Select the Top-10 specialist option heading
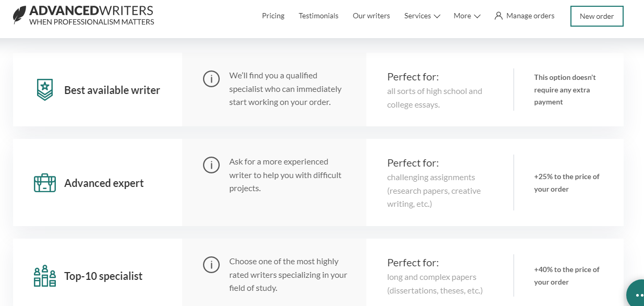The width and height of the screenshot is (644, 306). click(103, 276)
